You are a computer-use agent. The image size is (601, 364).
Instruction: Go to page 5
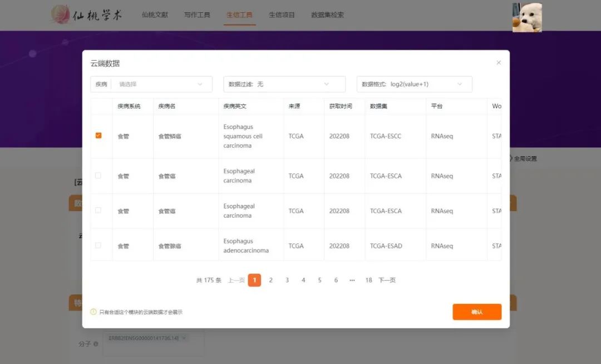pyautogui.click(x=319, y=280)
